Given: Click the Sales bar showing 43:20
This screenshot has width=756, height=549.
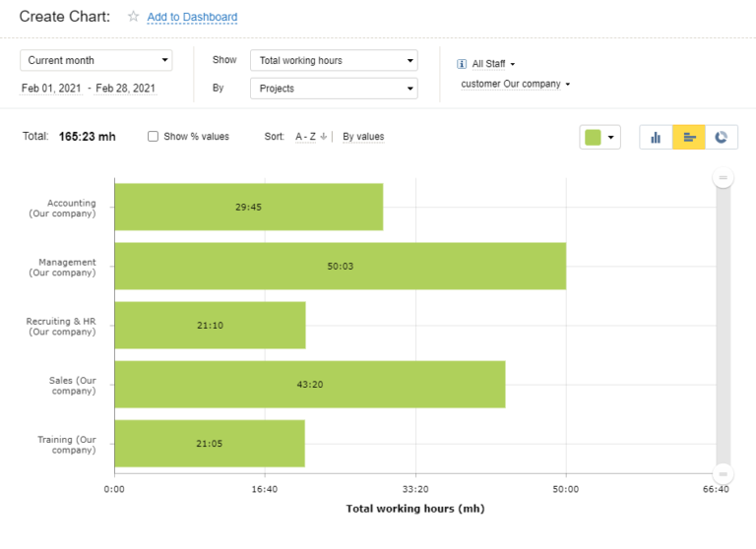Looking at the screenshot, I should coord(309,384).
